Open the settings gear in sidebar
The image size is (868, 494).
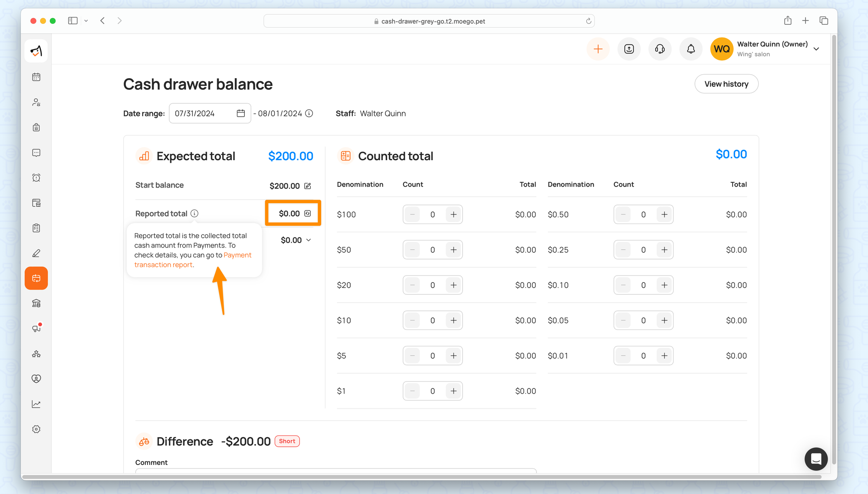pos(36,429)
